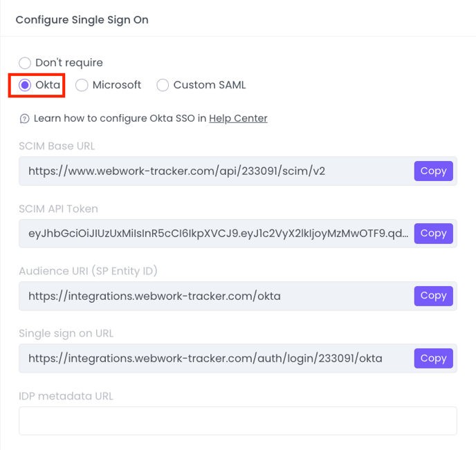Copy the Audience URI value
The image size is (476, 450).
point(433,296)
